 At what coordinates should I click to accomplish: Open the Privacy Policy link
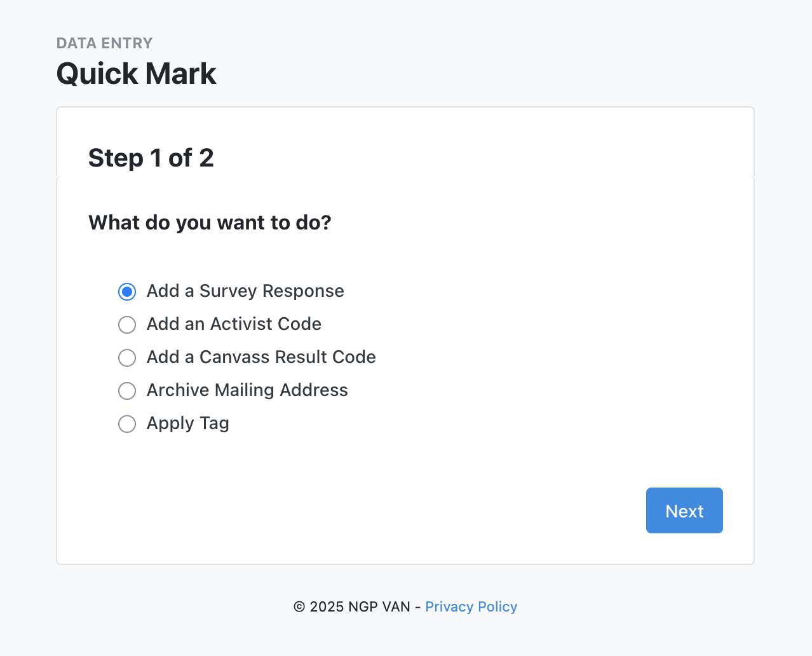point(471,606)
